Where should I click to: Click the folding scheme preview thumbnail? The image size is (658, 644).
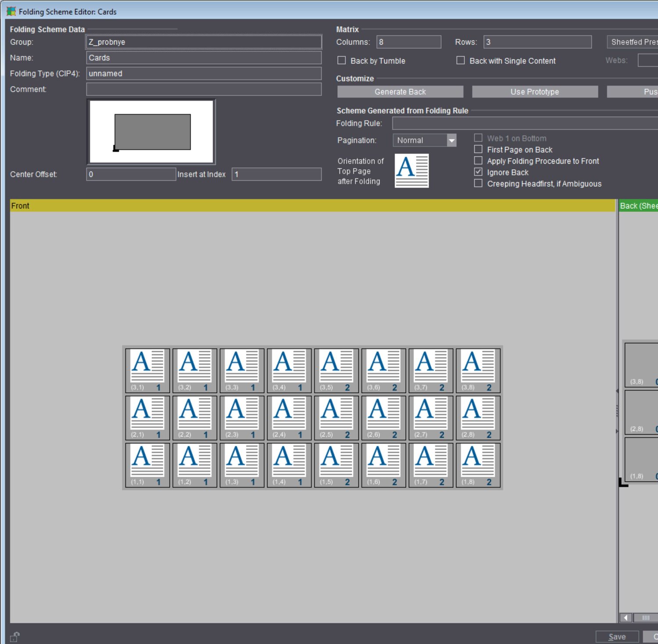coord(151,132)
